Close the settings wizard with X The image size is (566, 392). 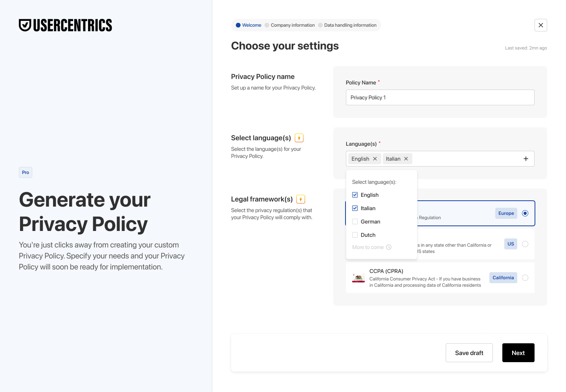541,25
